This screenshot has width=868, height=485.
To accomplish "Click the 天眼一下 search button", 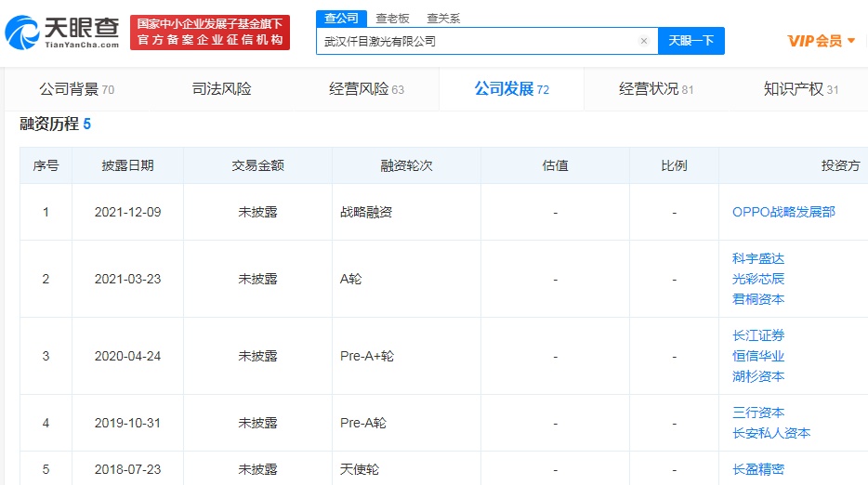I will (690, 41).
